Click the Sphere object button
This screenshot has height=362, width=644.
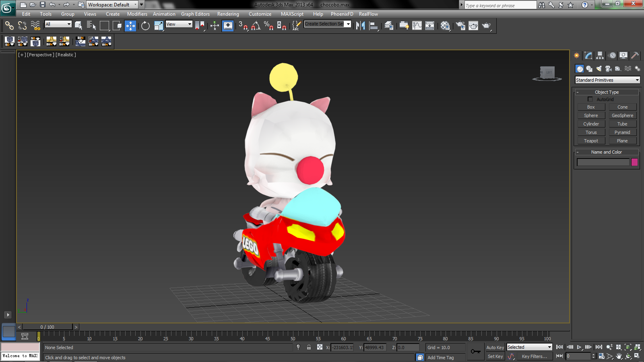591,115
